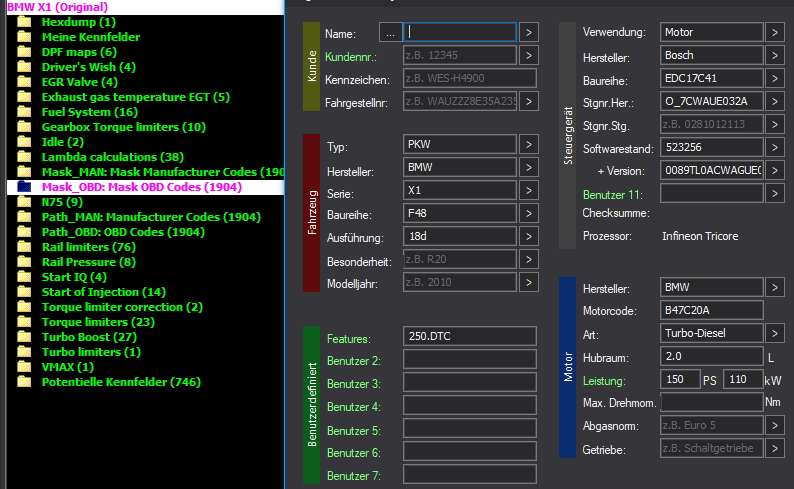The width and height of the screenshot is (794, 489).
Task: Click into the Benutzer 2 field
Action: tap(470, 359)
